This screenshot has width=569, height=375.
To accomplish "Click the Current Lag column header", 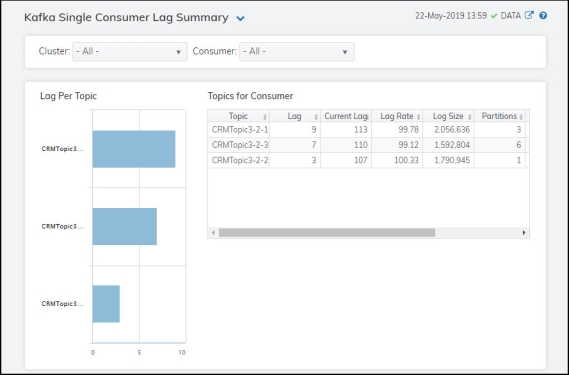I will 346,116.
